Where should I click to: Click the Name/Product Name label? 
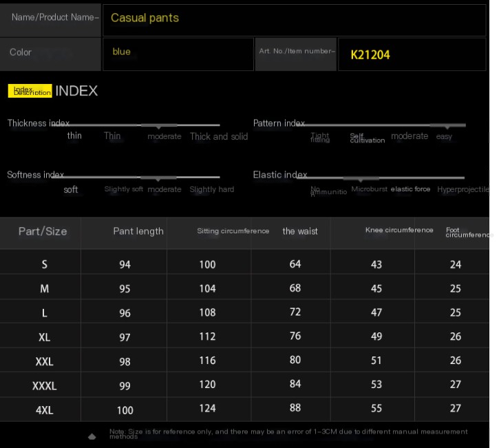tap(55, 17)
